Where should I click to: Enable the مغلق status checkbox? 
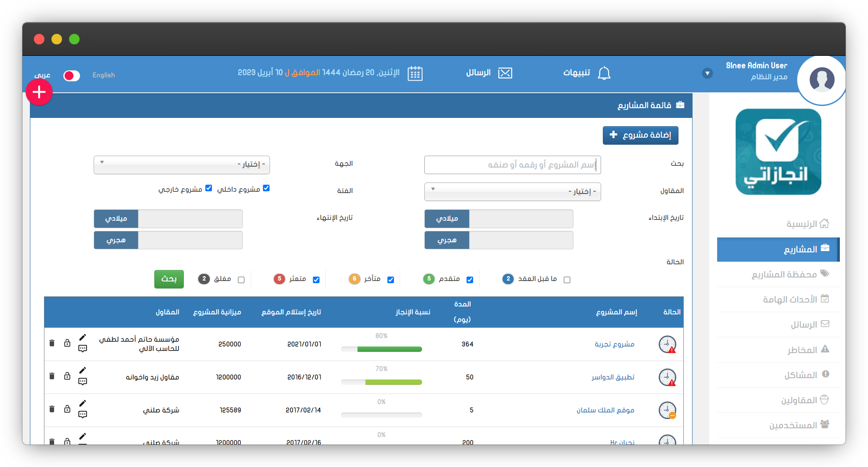[241, 280]
